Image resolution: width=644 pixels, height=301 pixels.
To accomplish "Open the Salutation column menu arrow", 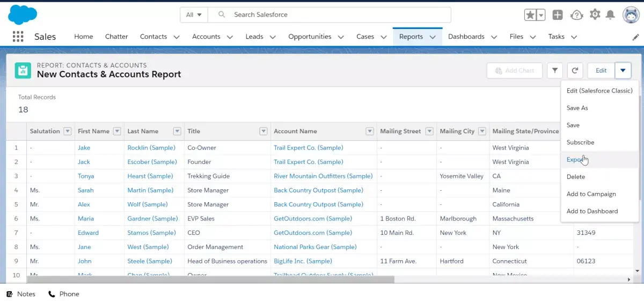I will click(68, 131).
